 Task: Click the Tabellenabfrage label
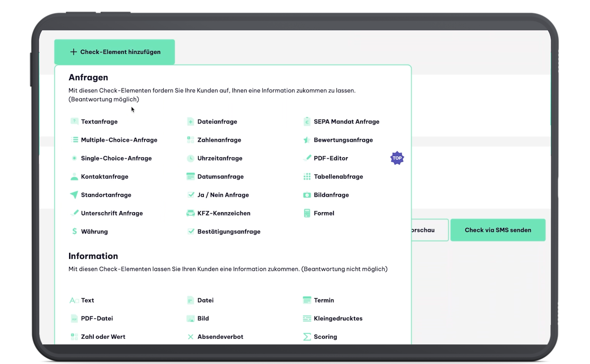point(338,176)
